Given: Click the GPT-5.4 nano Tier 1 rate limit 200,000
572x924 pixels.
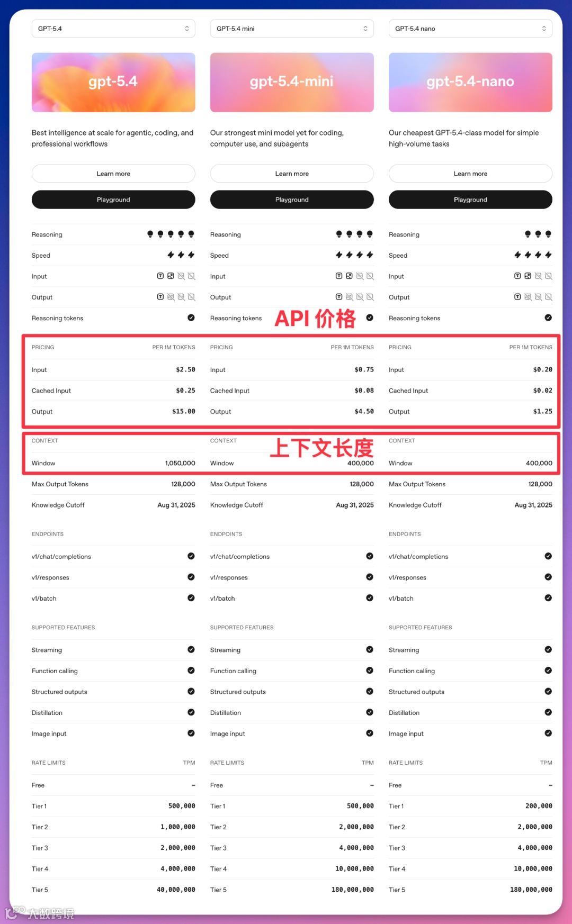Looking at the screenshot, I should (x=539, y=806).
